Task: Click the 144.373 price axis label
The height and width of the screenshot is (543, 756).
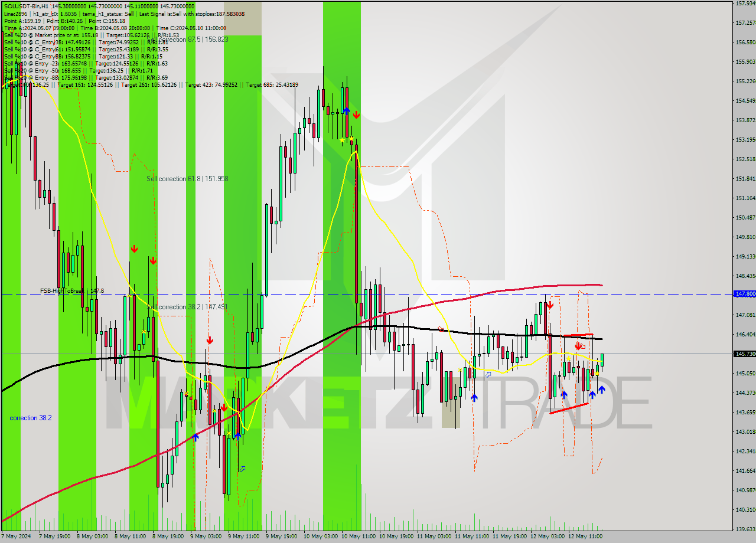Action: [746, 392]
